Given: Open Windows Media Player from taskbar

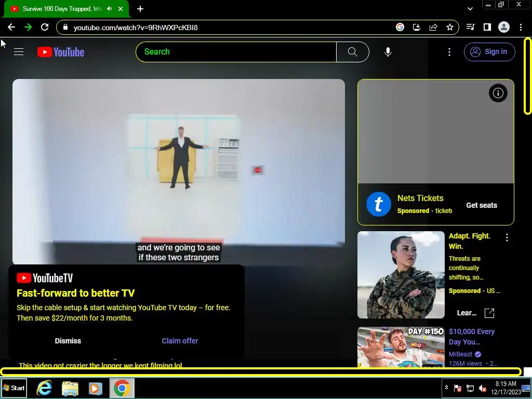Looking at the screenshot, I should 96,388.
